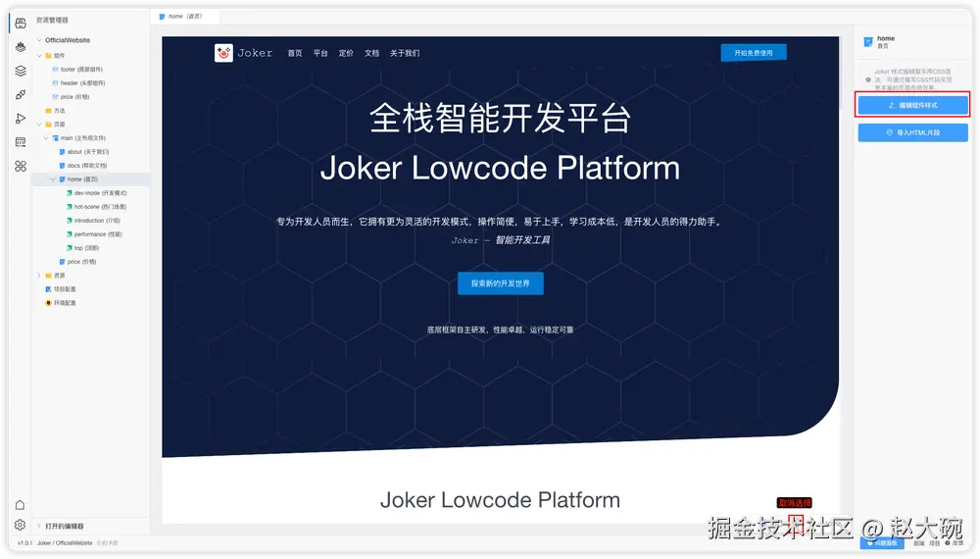Select price component under 组件

tap(75, 97)
